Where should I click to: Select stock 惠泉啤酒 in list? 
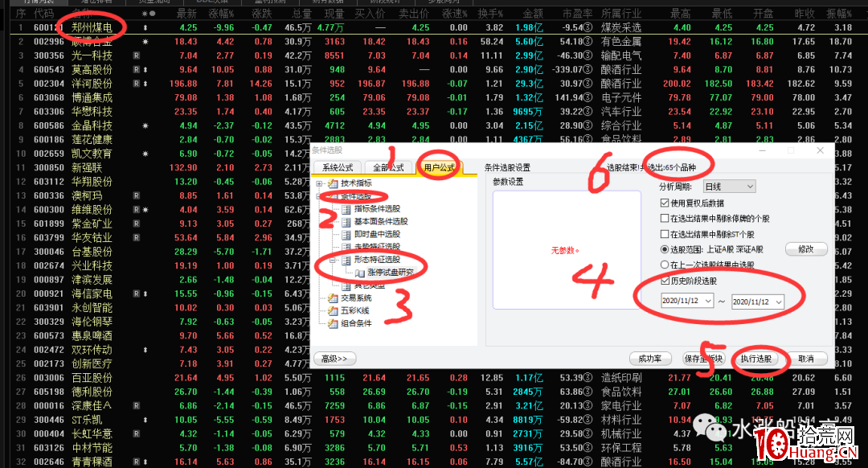pyautogui.click(x=92, y=335)
